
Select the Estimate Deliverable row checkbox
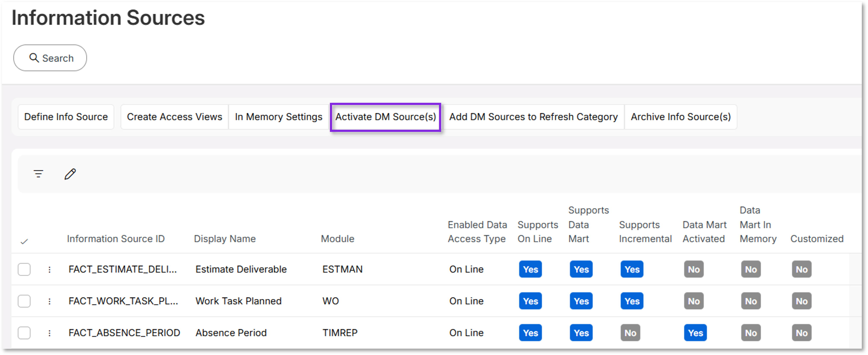click(24, 269)
